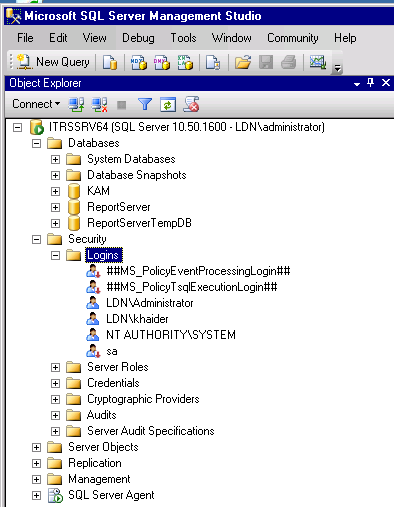Click the Disconnect server icon
Viewport: 394px width, 507px height.
click(x=100, y=105)
